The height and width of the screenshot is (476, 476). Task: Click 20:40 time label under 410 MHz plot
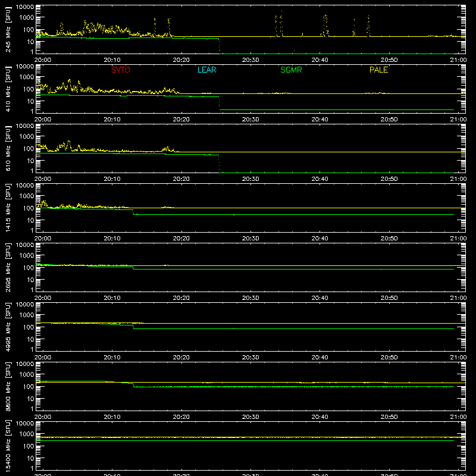pos(320,120)
